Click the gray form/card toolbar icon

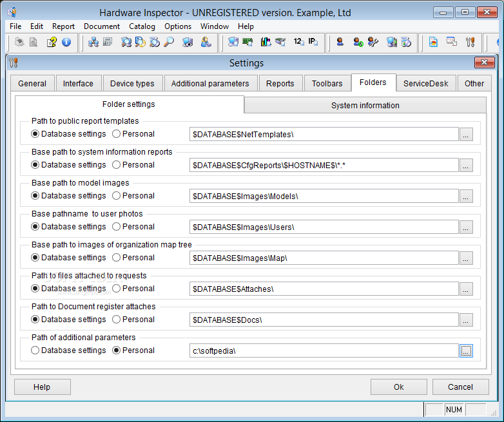pos(108,42)
